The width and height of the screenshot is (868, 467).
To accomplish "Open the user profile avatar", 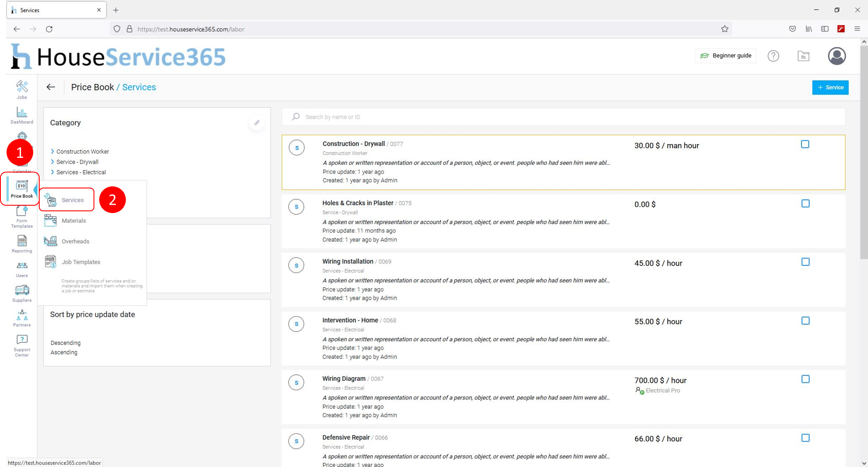I will (x=837, y=56).
